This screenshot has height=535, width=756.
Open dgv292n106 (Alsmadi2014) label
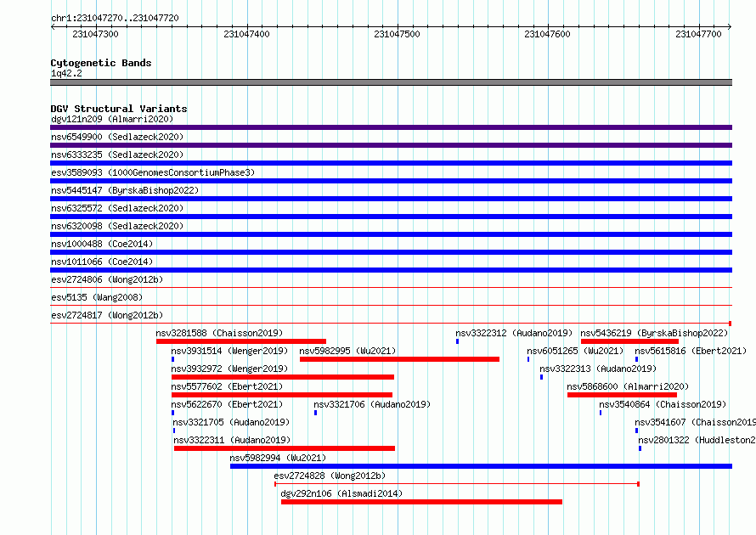[x=341, y=493]
